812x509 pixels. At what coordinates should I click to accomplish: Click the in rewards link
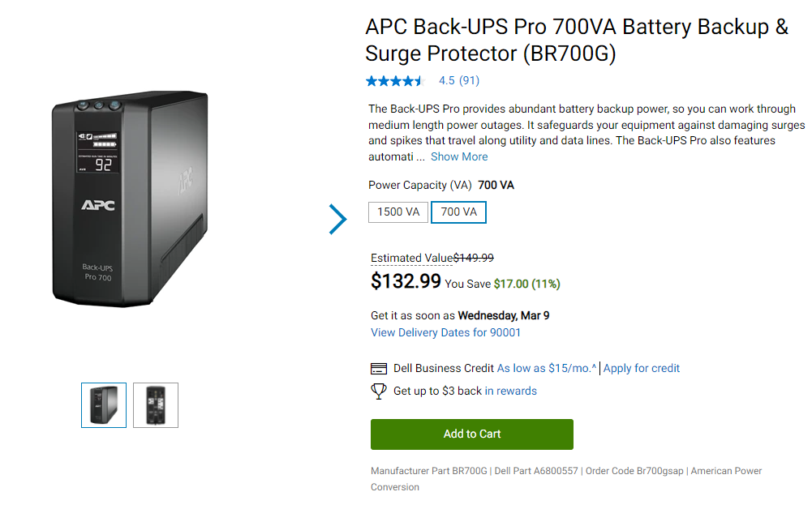click(x=511, y=391)
